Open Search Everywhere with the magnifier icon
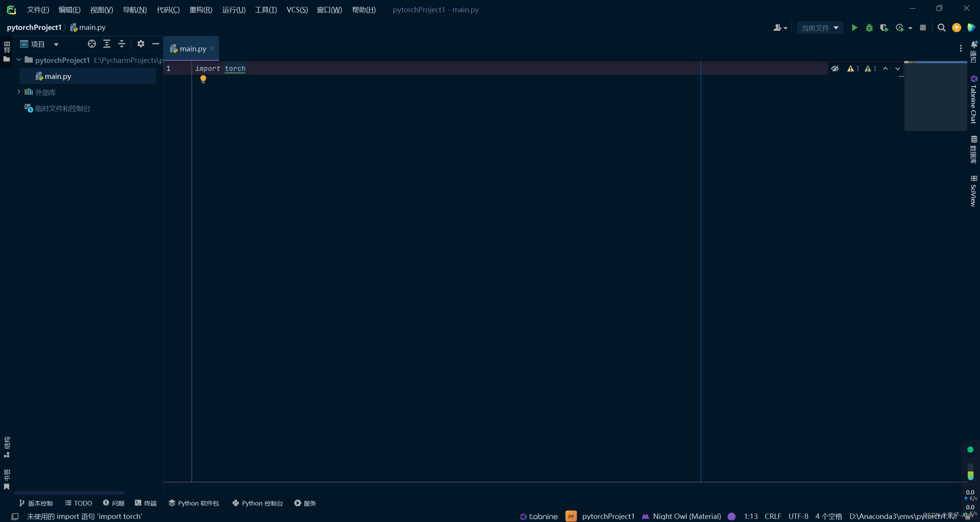980x522 pixels. click(x=942, y=28)
